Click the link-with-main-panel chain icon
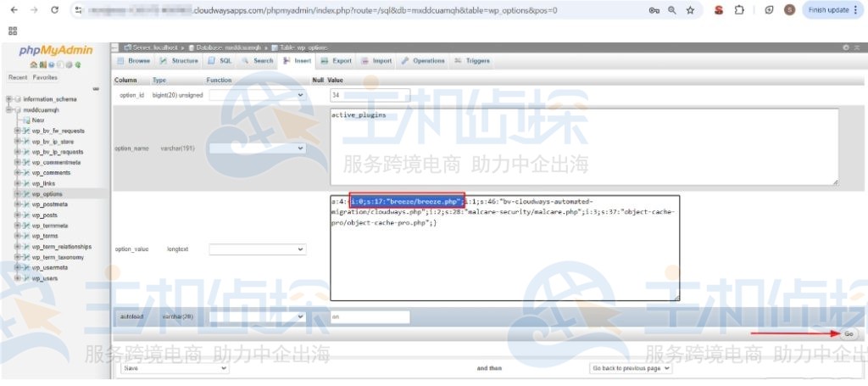This screenshot has width=868, height=386. (95, 88)
